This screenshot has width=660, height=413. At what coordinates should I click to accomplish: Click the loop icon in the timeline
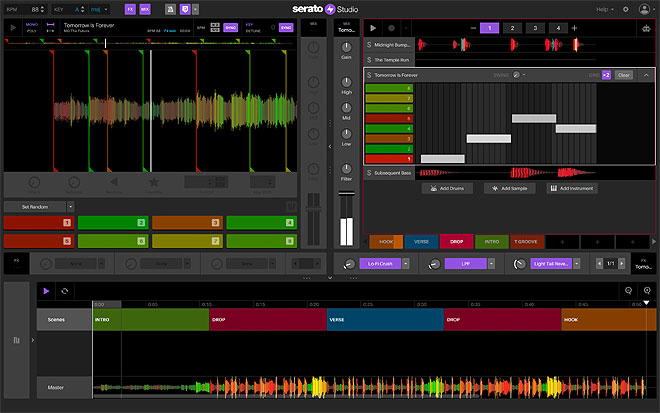click(x=65, y=290)
